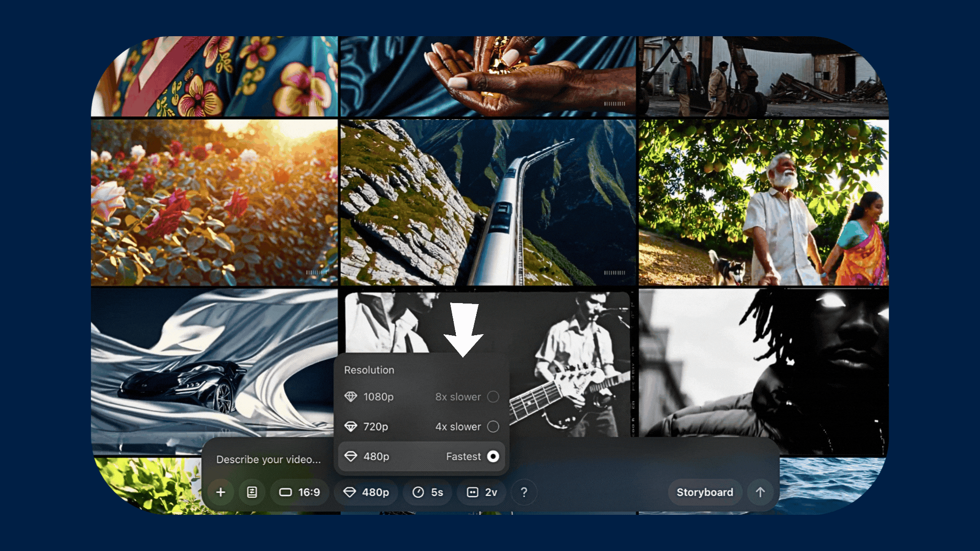Click diamond icon beside 720p option
This screenshot has height=551, width=980.
(351, 427)
